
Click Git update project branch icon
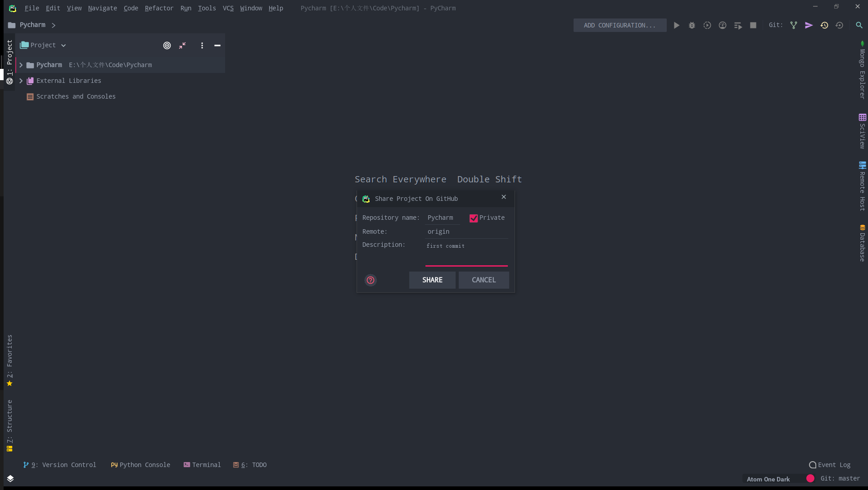[x=794, y=26]
